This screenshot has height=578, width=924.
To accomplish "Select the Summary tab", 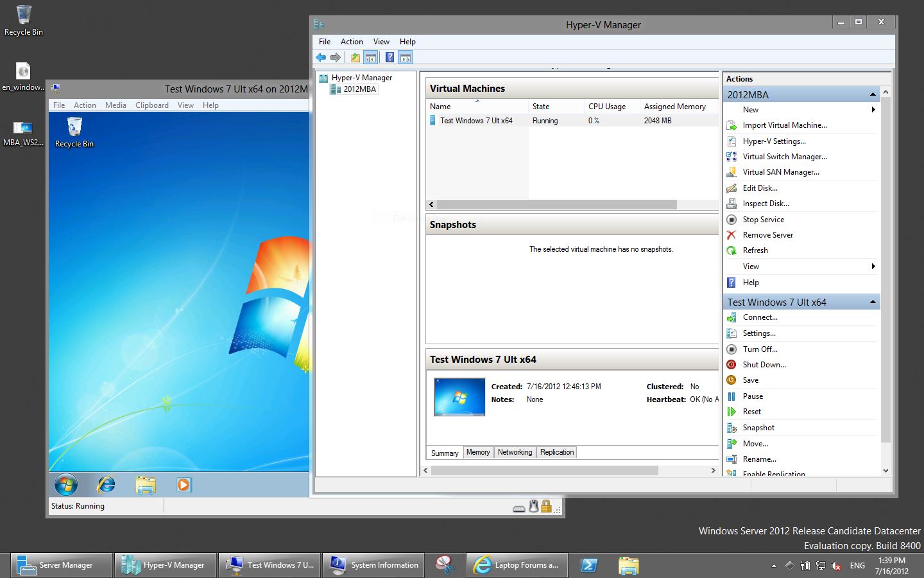I will [445, 453].
